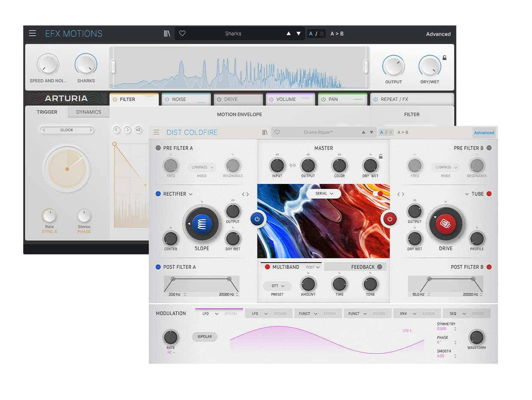Image resolution: width=532 pixels, height=400 pixels.
Task: Toggle the Multiband section on/off
Action: [268, 267]
